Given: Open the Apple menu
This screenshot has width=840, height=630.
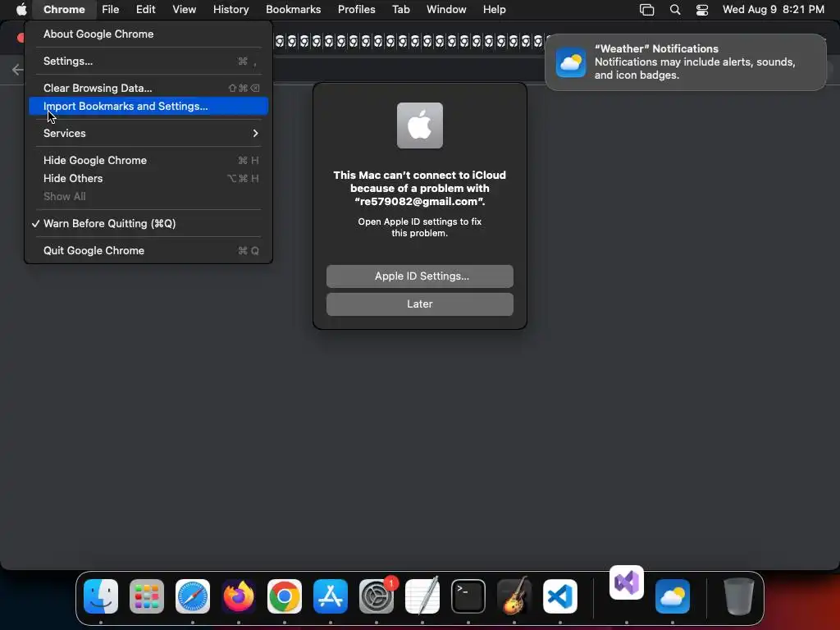Looking at the screenshot, I should pos(21,9).
